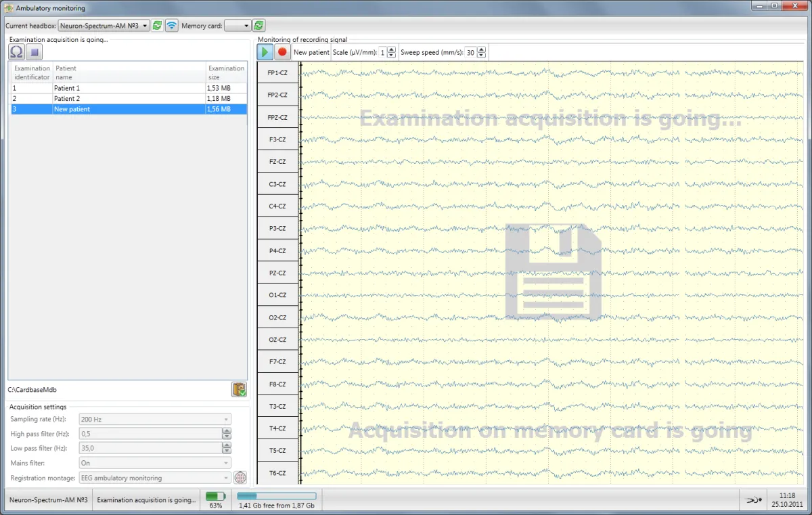Click the T4-CZ channel label
The height and width of the screenshot is (515, 812).
point(277,428)
